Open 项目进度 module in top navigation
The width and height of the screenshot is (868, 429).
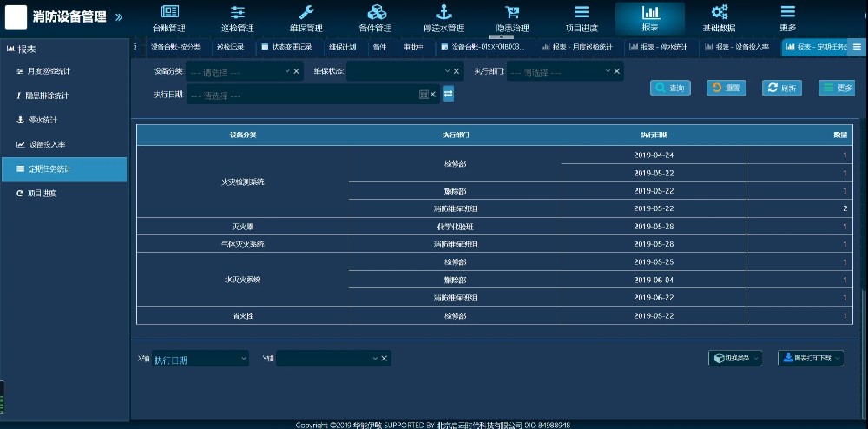[582, 18]
